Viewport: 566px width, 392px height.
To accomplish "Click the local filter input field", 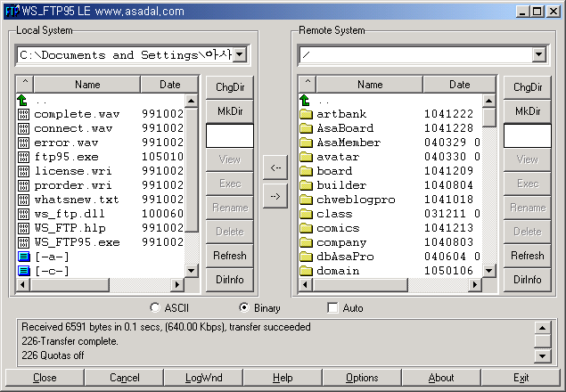I will 230,135.
